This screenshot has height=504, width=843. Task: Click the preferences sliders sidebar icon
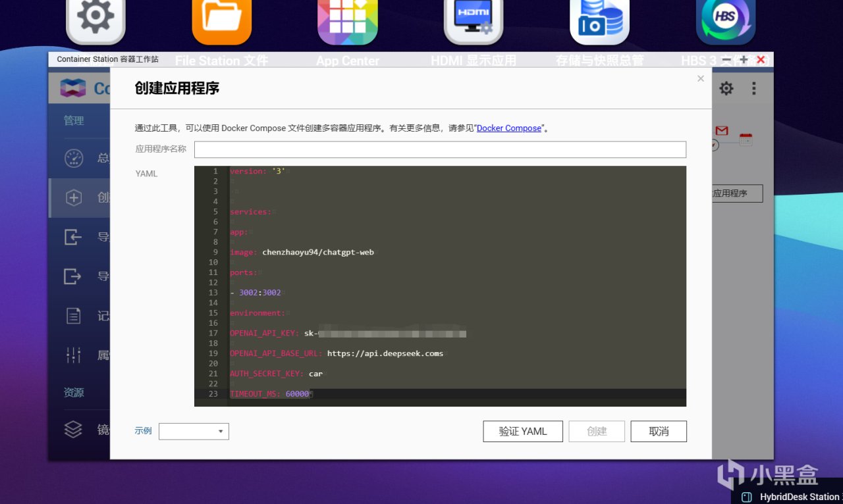click(x=74, y=355)
